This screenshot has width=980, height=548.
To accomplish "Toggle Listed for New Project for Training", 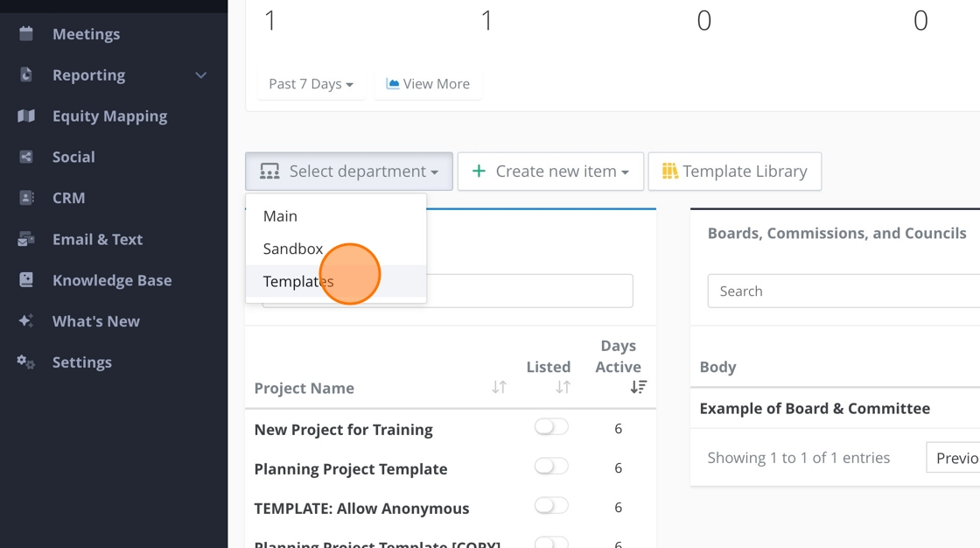I will [551, 427].
